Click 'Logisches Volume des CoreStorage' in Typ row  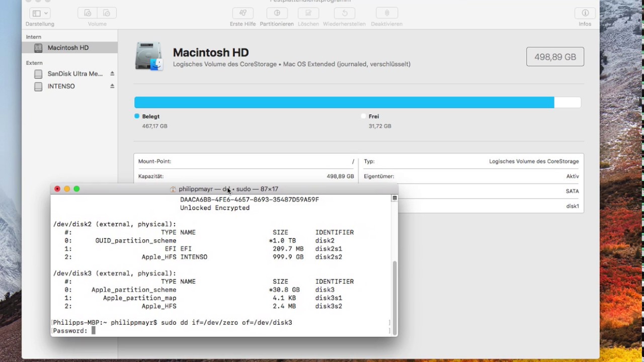tap(534, 161)
